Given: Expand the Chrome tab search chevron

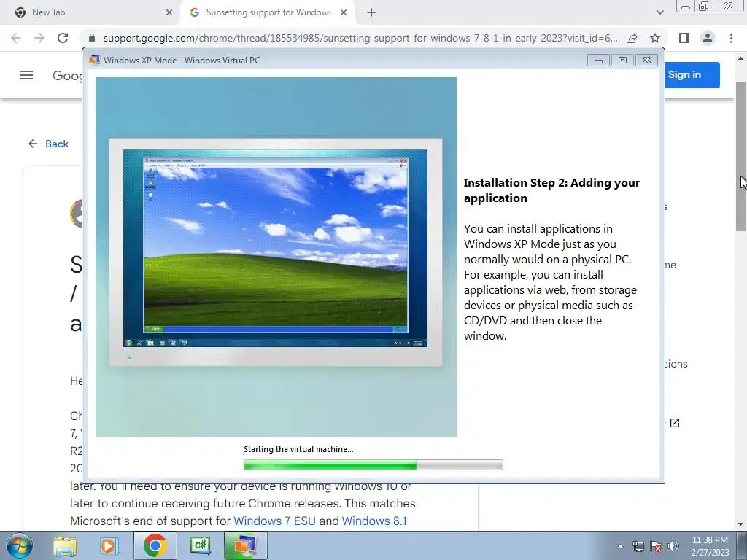Looking at the screenshot, I should click(x=659, y=12).
